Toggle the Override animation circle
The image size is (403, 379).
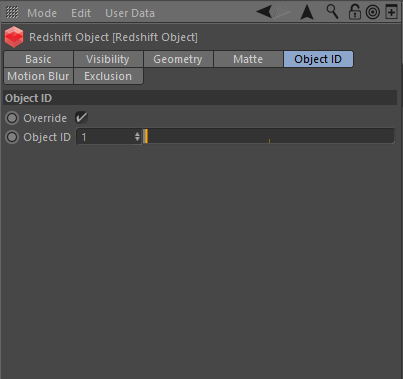pos(12,118)
